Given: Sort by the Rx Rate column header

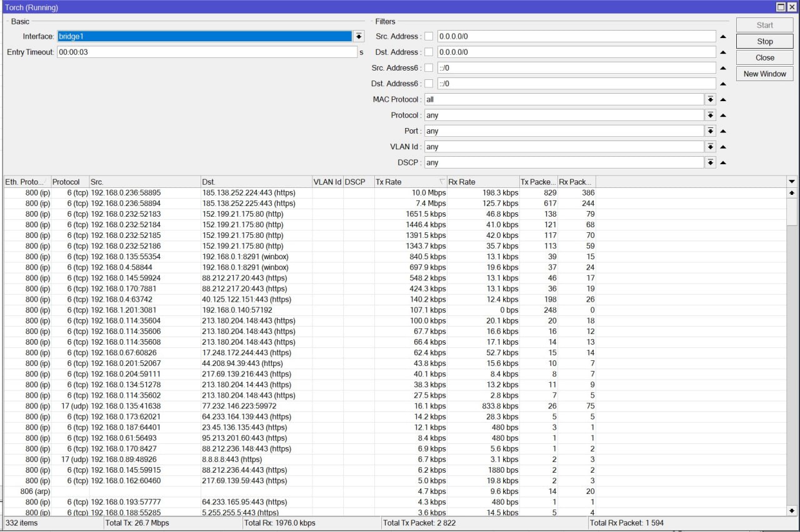Looking at the screenshot, I should point(483,182).
